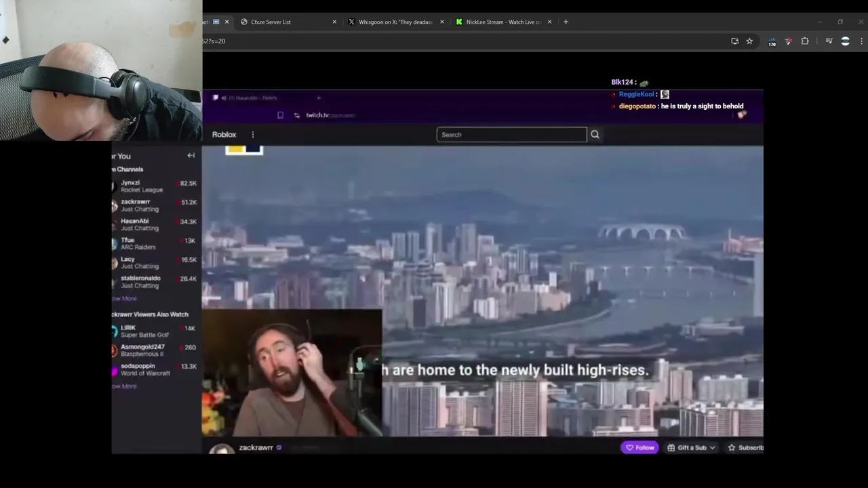
Task: Open the extension showing the 170 badge
Action: pos(772,41)
